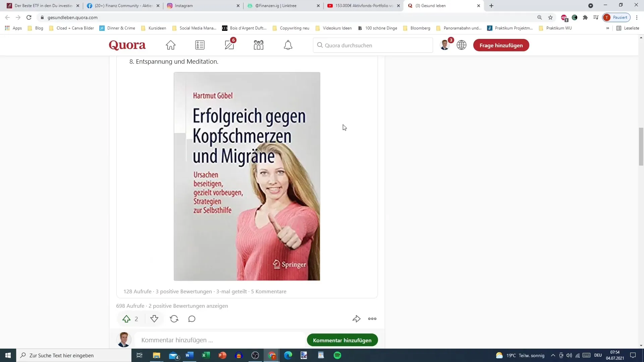This screenshot has width=644, height=362.
Task: Click the Windows search box in taskbar
Action: (74, 355)
